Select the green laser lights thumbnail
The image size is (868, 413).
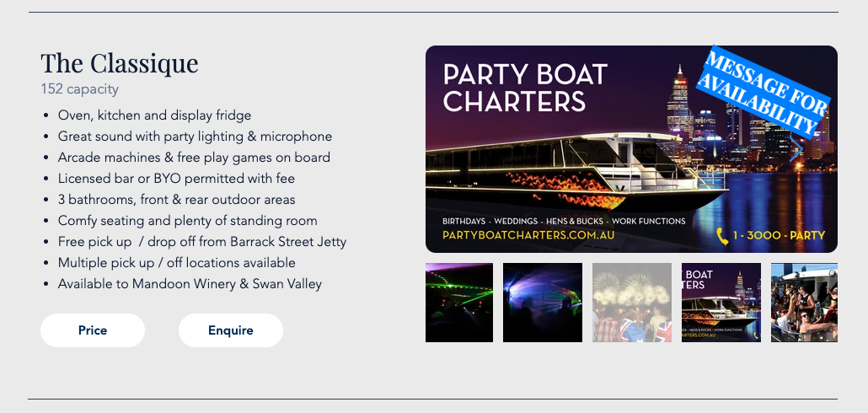(459, 303)
